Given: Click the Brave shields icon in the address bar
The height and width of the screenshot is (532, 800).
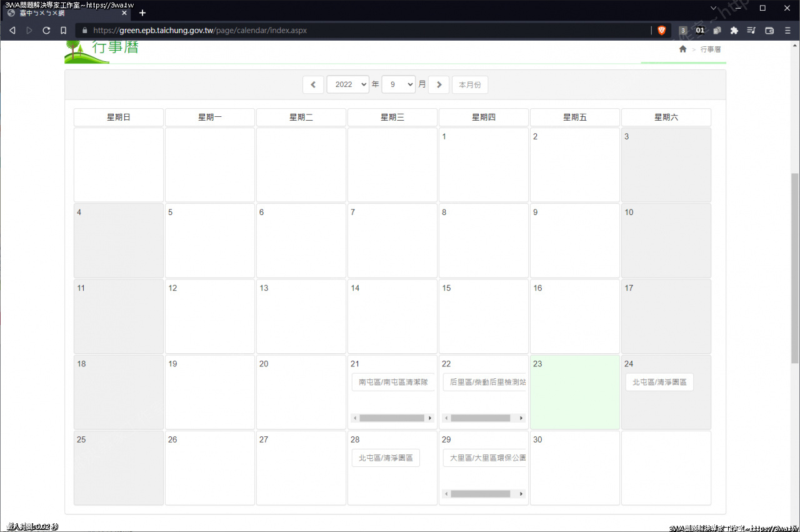Looking at the screenshot, I should click(x=662, y=30).
